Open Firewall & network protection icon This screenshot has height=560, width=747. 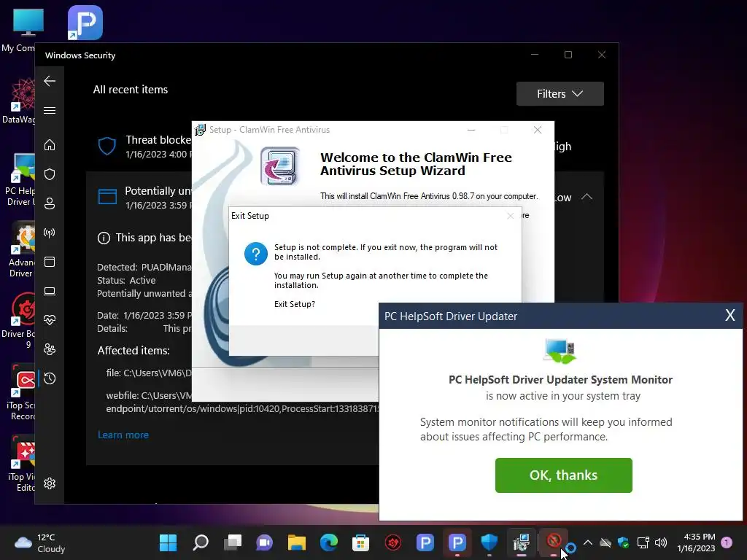pos(50,233)
